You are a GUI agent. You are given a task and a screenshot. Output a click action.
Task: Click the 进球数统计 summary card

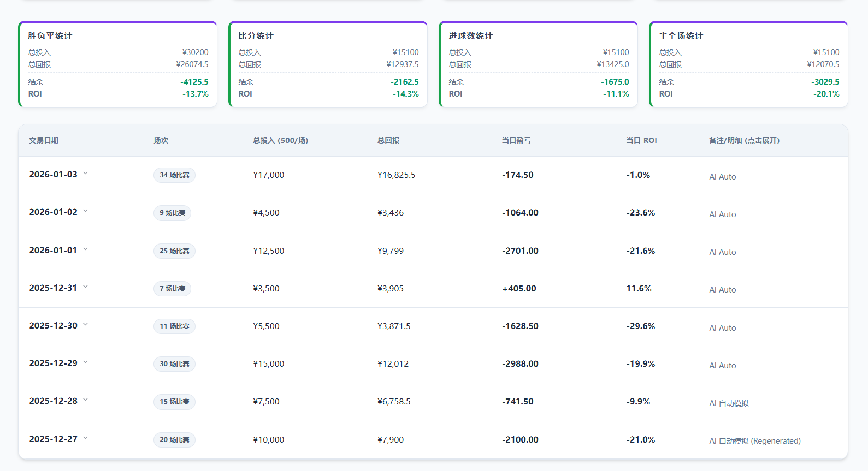[x=539, y=64]
